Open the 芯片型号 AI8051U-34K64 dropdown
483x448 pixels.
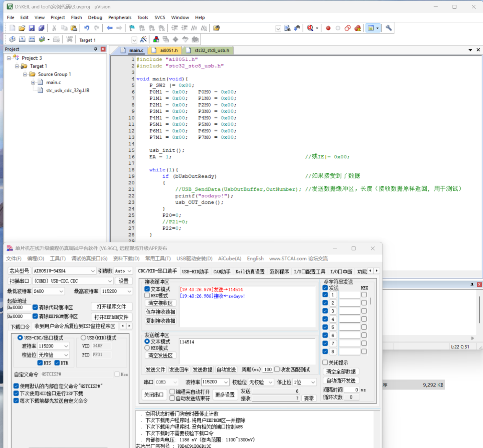coord(92,271)
